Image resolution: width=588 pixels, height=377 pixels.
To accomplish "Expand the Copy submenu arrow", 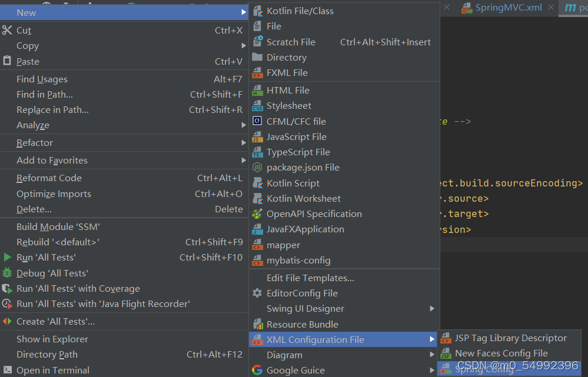I will coord(244,46).
